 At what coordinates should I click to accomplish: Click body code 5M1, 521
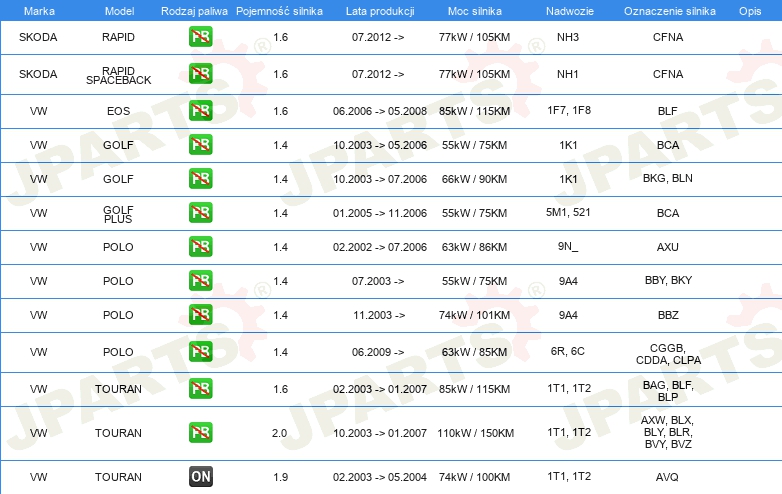point(568,212)
